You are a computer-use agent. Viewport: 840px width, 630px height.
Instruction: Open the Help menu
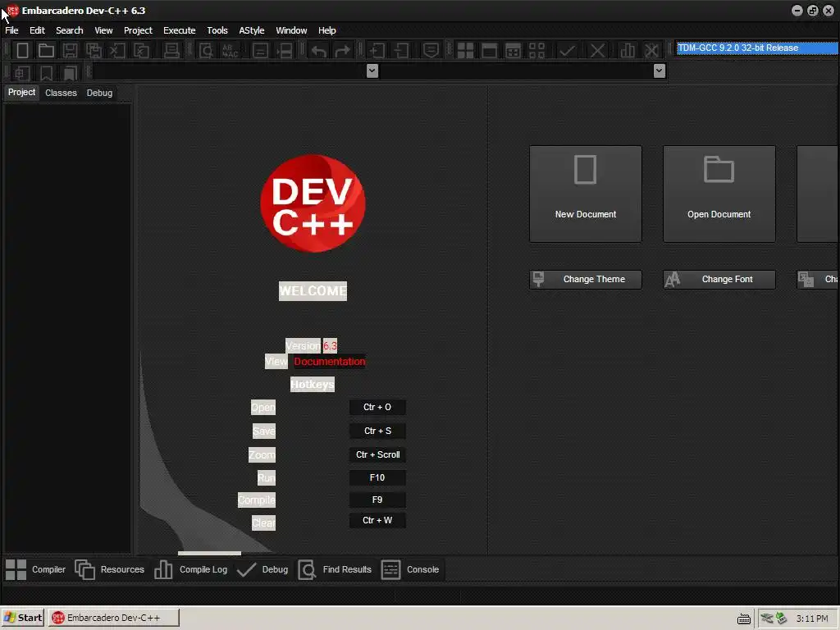tap(326, 30)
